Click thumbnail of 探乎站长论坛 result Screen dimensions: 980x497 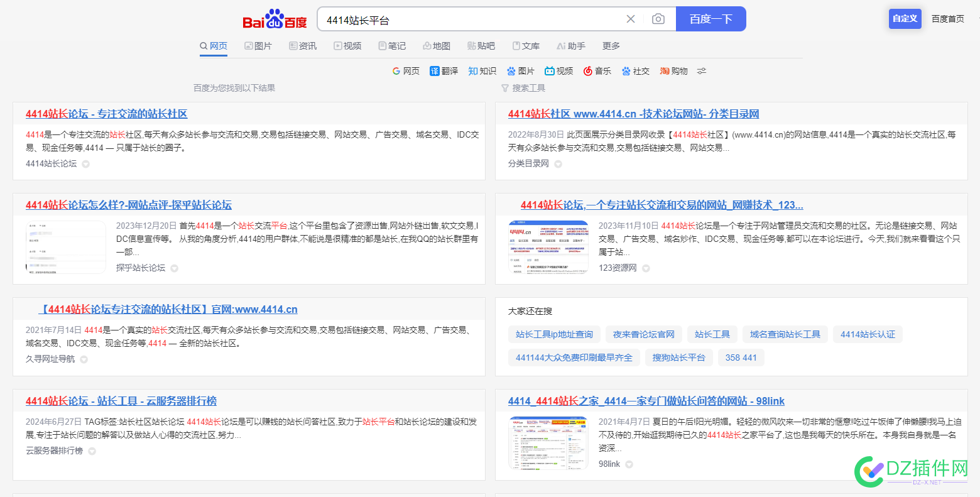66,247
